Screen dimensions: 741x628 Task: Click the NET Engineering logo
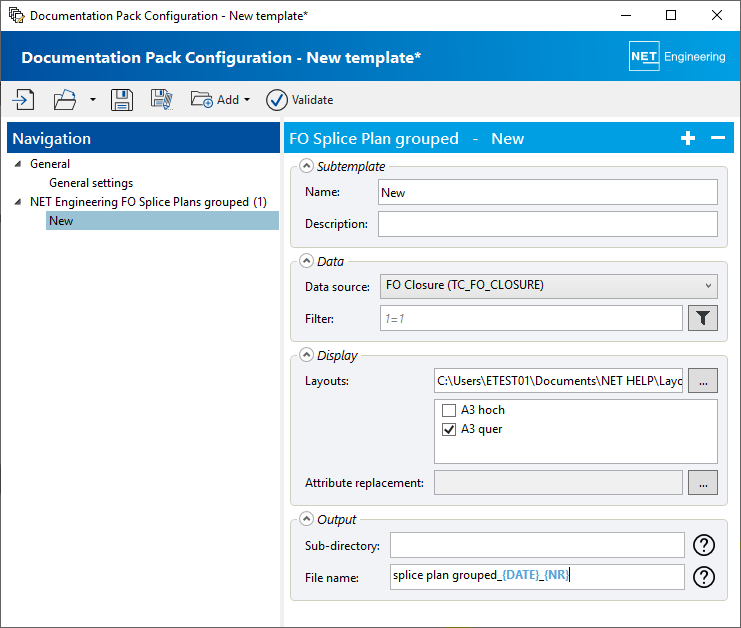(x=677, y=56)
